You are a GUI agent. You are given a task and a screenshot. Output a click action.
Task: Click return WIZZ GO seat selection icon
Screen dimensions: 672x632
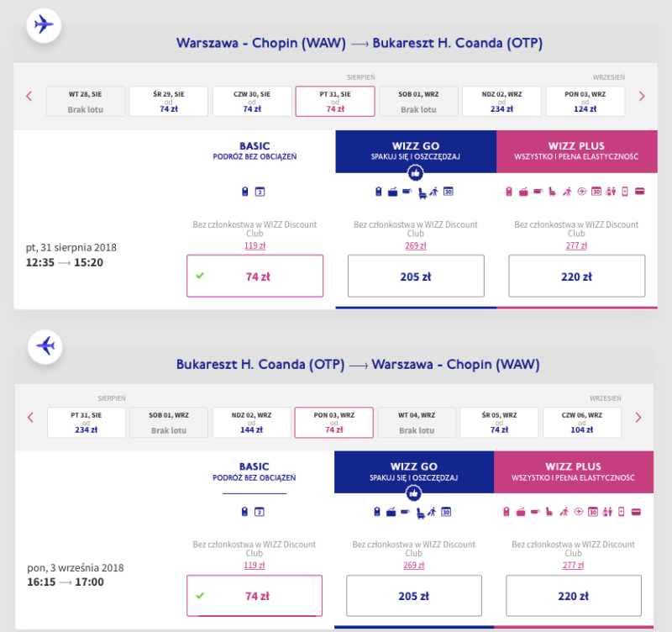(421, 513)
